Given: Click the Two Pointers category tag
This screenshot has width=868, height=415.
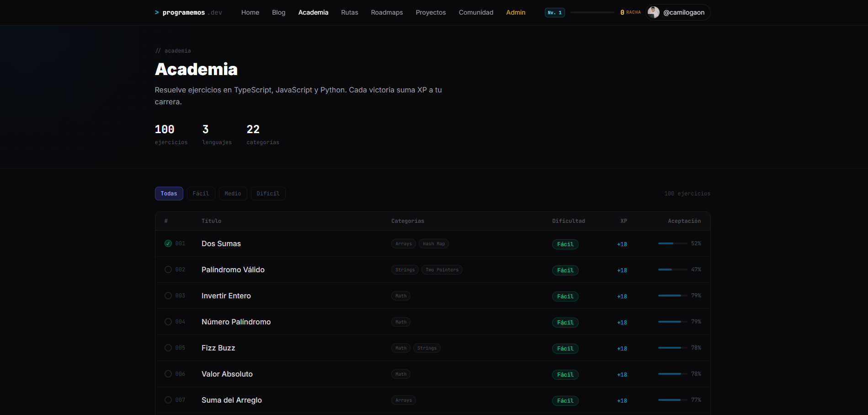Looking at the screenshot, I should (442, 270).
